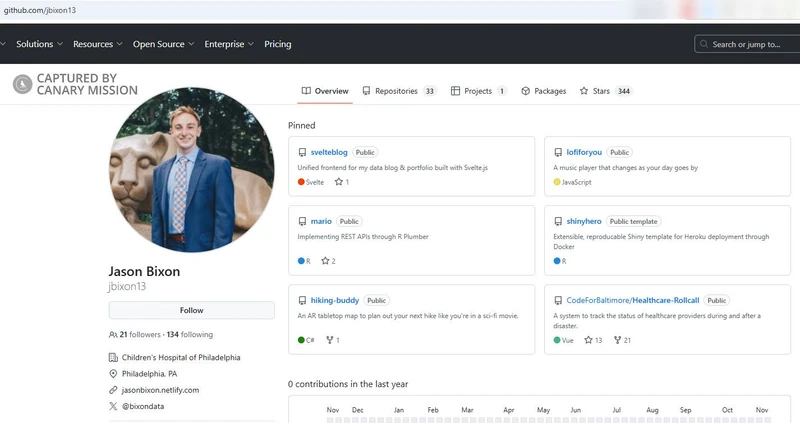Expand the Resources navigation menu
The image size is (800, 423).
97,44
